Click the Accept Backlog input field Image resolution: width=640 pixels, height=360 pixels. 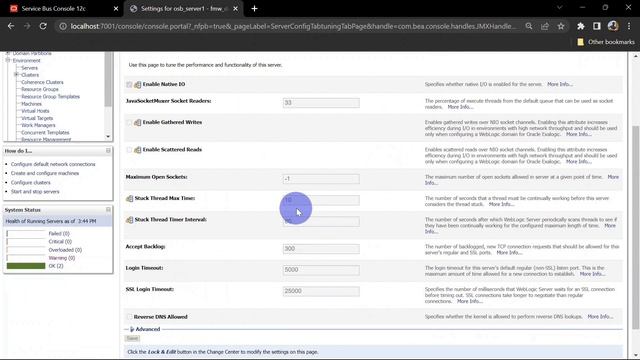[321, 249]
